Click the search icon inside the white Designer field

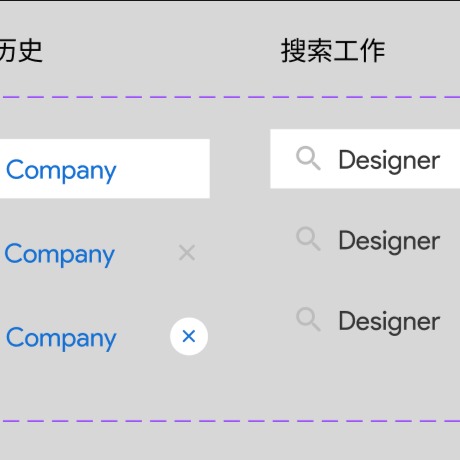point(308,158)
